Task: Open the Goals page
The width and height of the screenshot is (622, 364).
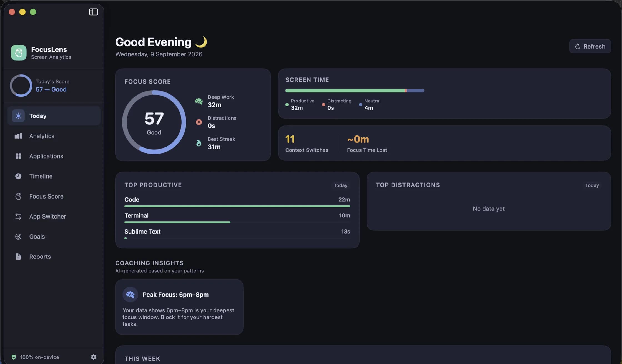Action: [x=54, y=237]
